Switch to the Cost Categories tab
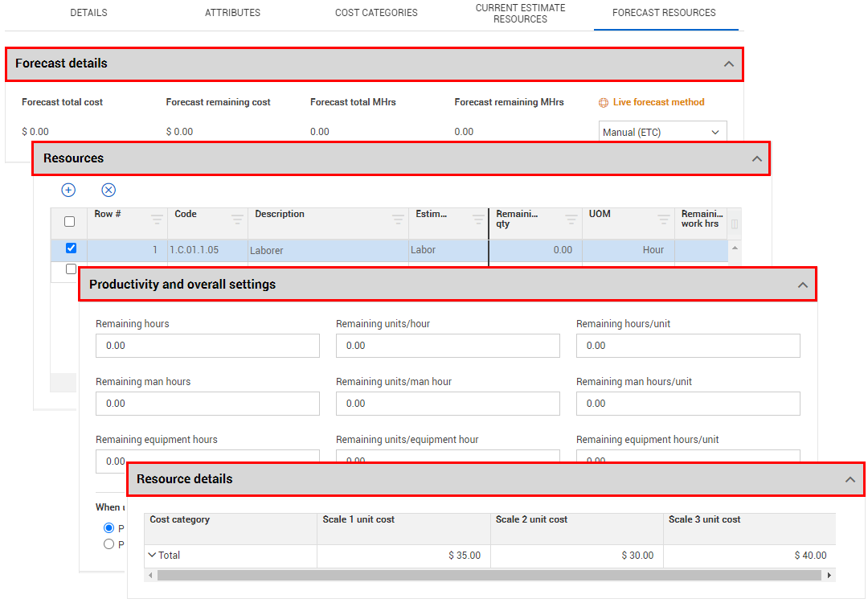 click(376, 13)
